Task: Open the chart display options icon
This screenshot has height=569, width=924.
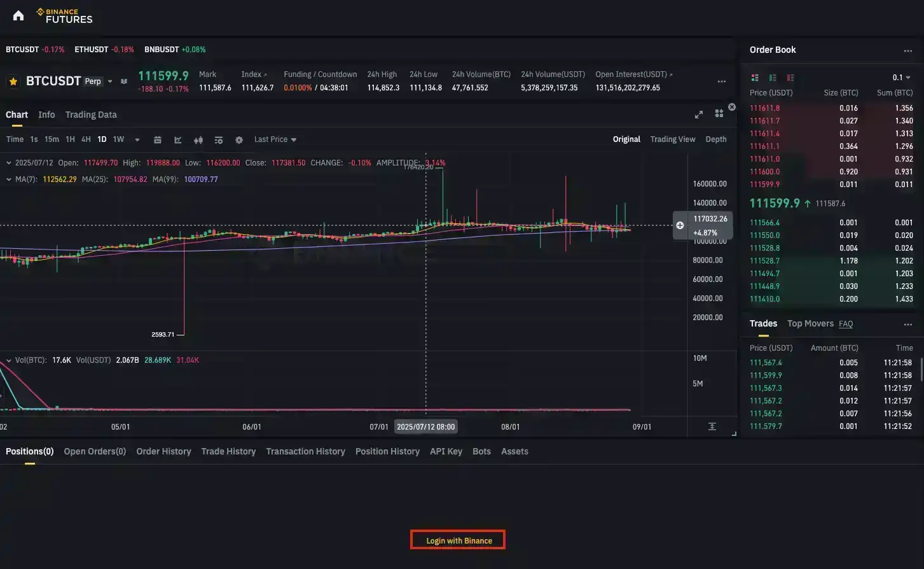Action: tap(219, 139)
